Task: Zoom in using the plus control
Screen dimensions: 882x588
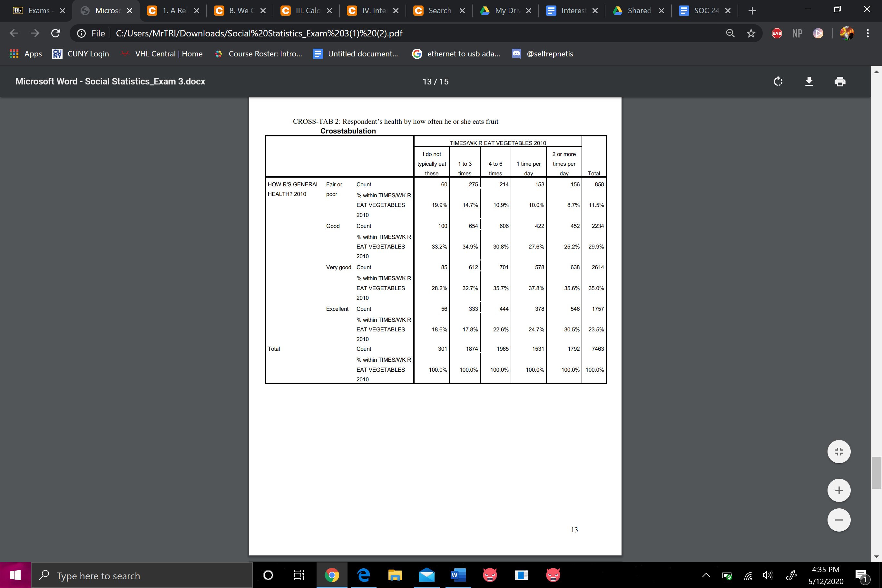Action: click(839, 490)
